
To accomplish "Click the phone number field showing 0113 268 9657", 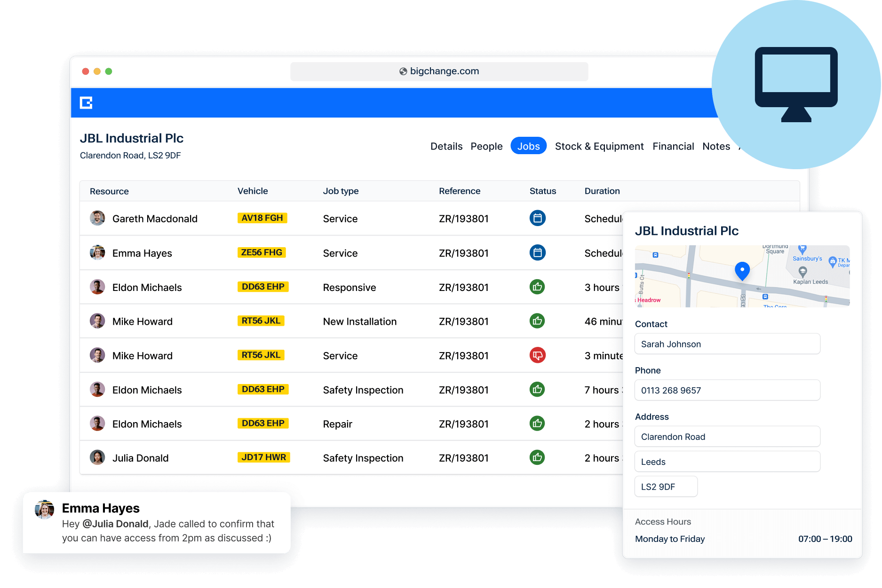I will (727, 390).
